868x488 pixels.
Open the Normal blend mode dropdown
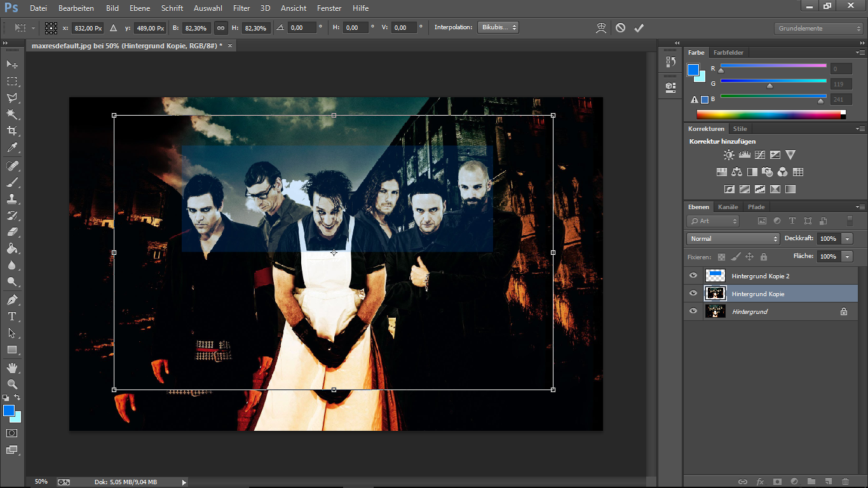click(x=733, y=239)
